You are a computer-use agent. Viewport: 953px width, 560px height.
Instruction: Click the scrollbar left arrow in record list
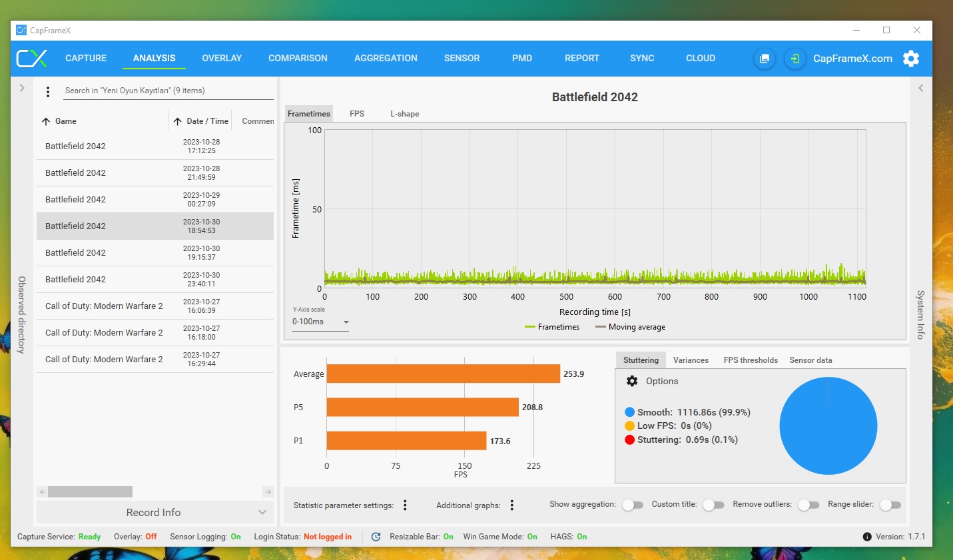[x=42, y=492]
